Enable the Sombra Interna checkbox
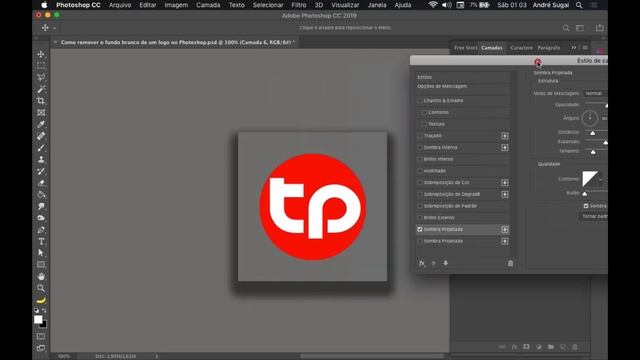Image resolution: width=640 pixels, height=360 pixels. pyautogui.click(x=420, y=147)
